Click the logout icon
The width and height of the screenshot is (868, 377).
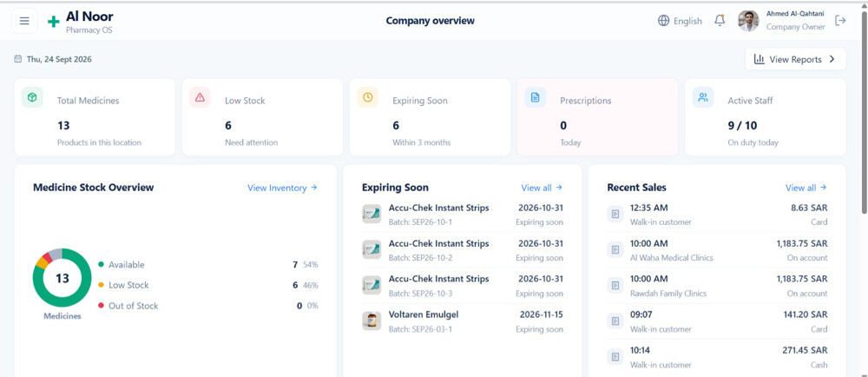pyautogui.click(x=840, y=21)
